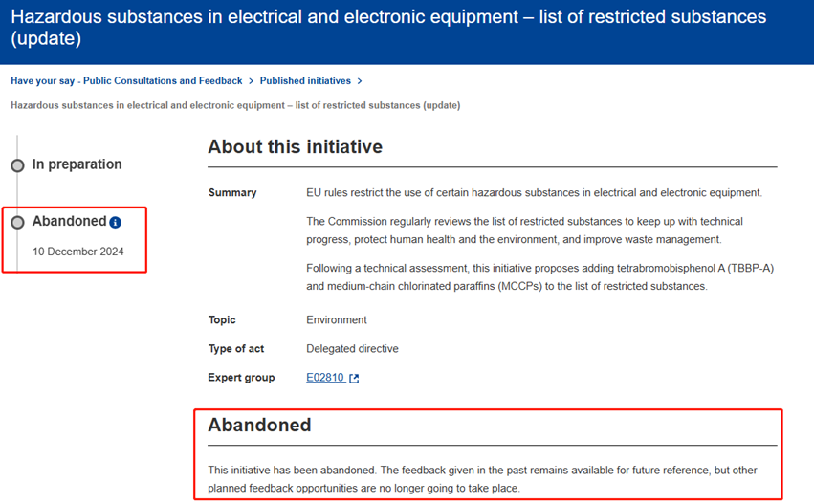Click the chevron after the Have your say breadcrumb

[251, 81]
